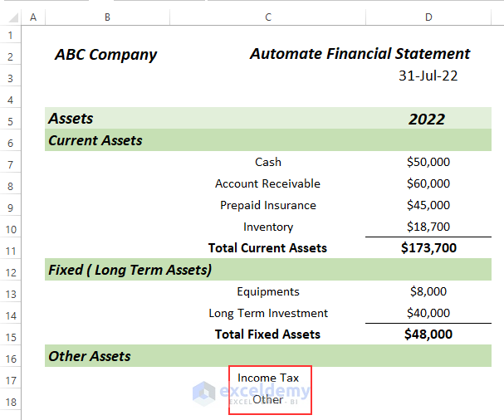The height and width of the screenshot is (420, 504).
Task: Click the Income Tax cell
Action: point(268,378)
